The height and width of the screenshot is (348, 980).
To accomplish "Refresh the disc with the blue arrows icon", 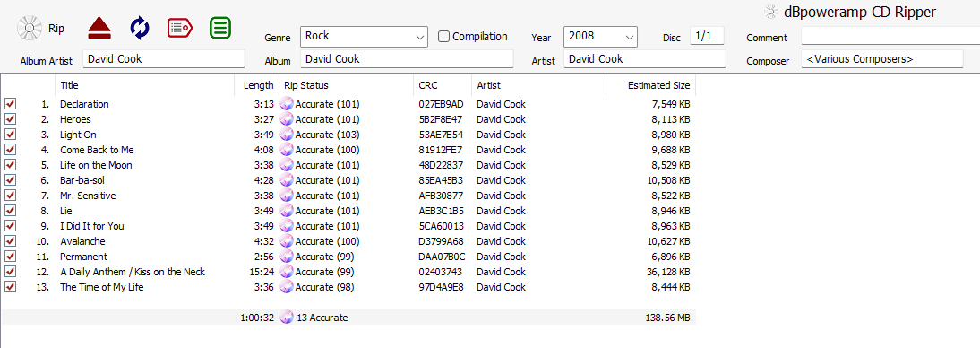I will pyautogui.click(x=140, y=28).
